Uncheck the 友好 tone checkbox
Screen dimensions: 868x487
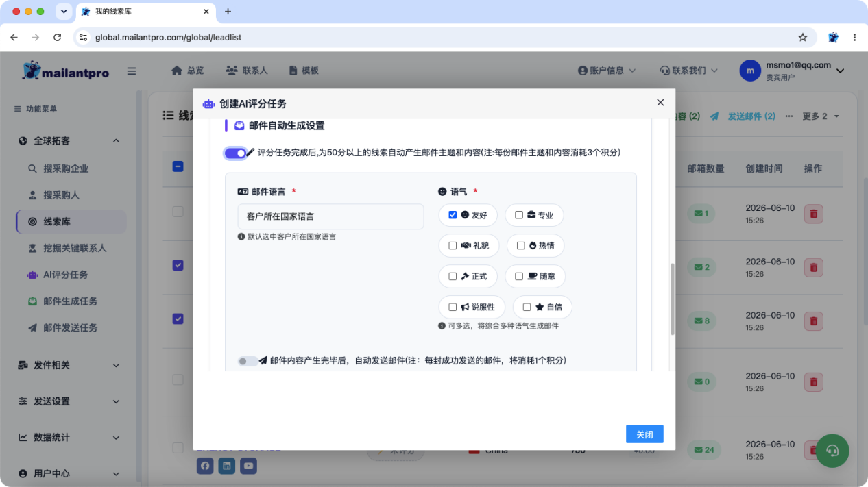click(453, 215)
